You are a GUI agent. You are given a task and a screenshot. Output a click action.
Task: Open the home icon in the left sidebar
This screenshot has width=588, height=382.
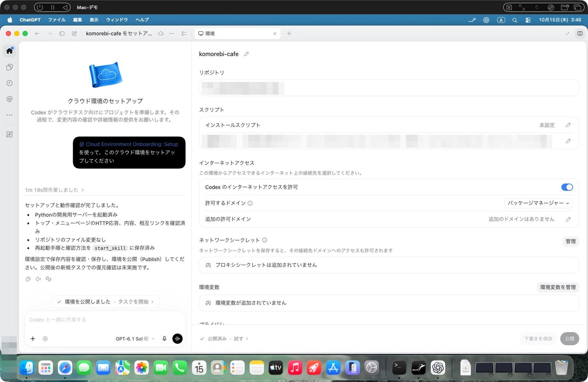pyautogui.click(x=10, y=51)
